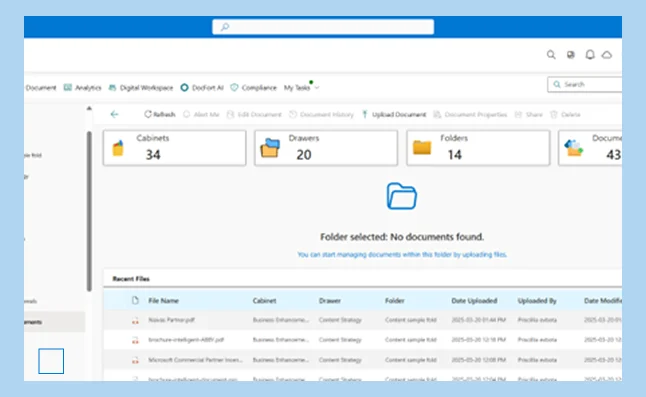Click the cloud icon in header

pyautogui.click(x=607, y=54)
